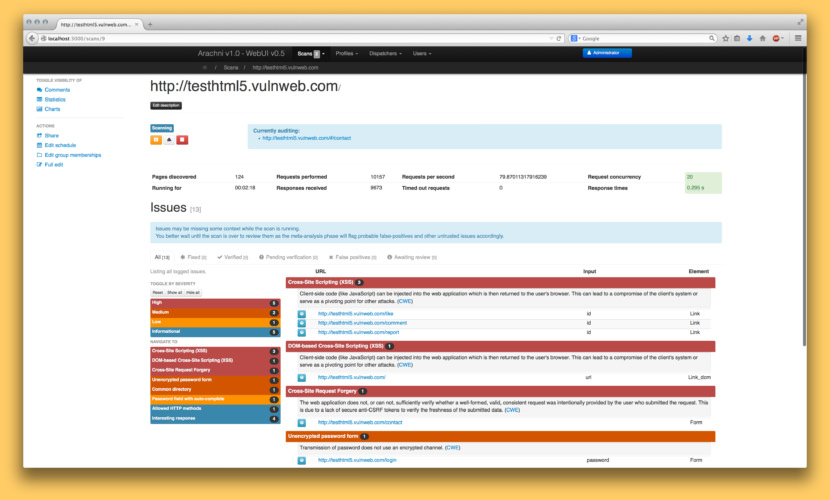Screen dimensions: 830x500
Task: Open comment icon for the /contact CSRF issue
Action: point(301,422)
